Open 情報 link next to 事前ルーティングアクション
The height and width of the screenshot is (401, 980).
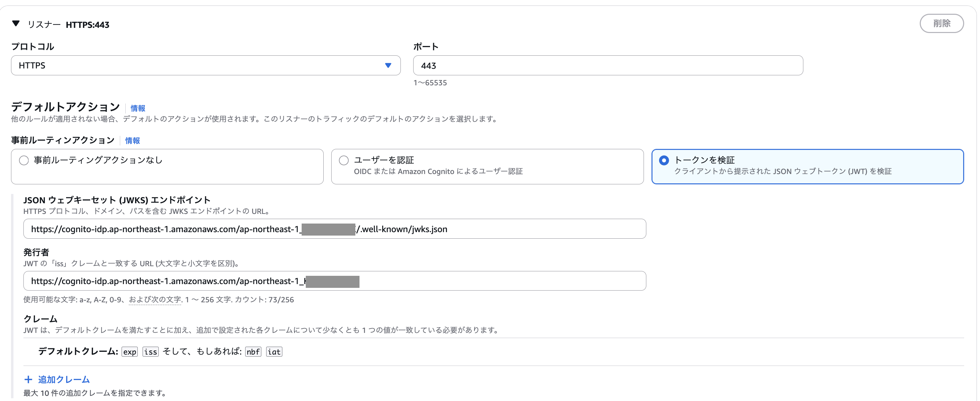(x=132, y=141)
